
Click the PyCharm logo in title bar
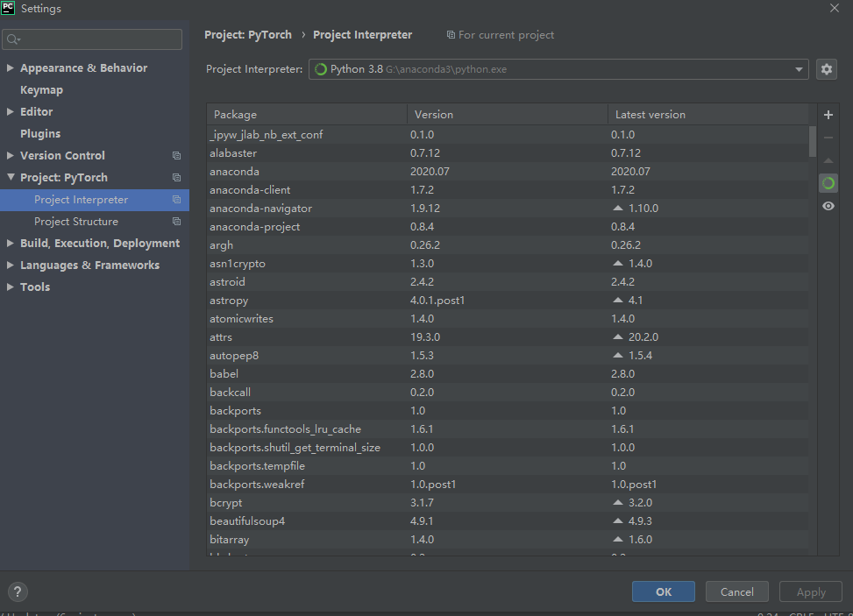8,8
